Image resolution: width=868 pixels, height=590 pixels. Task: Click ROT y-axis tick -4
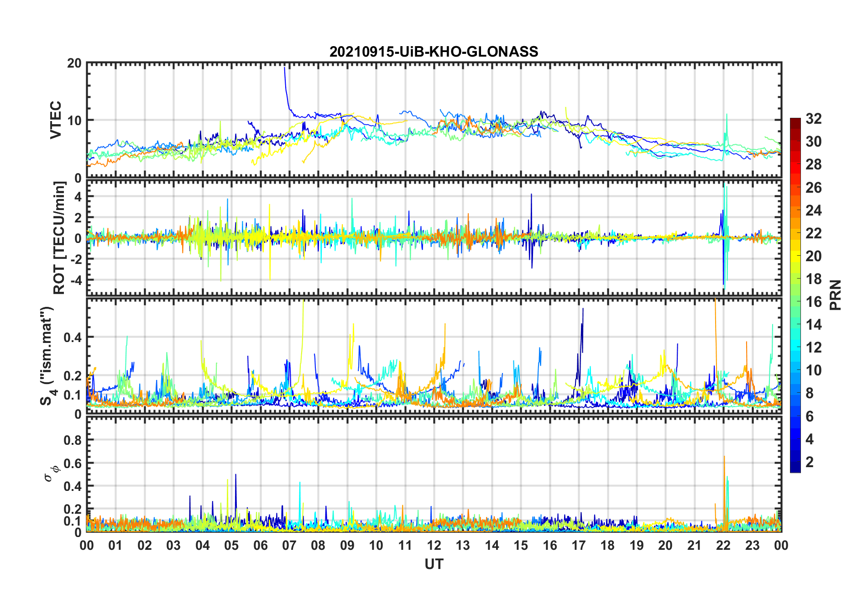click(x=75, y=279)
